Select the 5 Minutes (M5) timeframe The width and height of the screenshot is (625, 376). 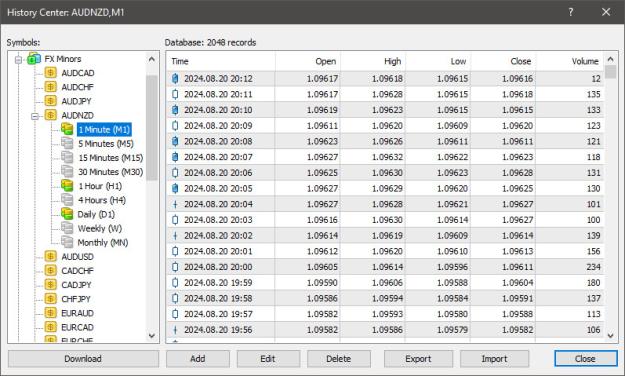106,144
